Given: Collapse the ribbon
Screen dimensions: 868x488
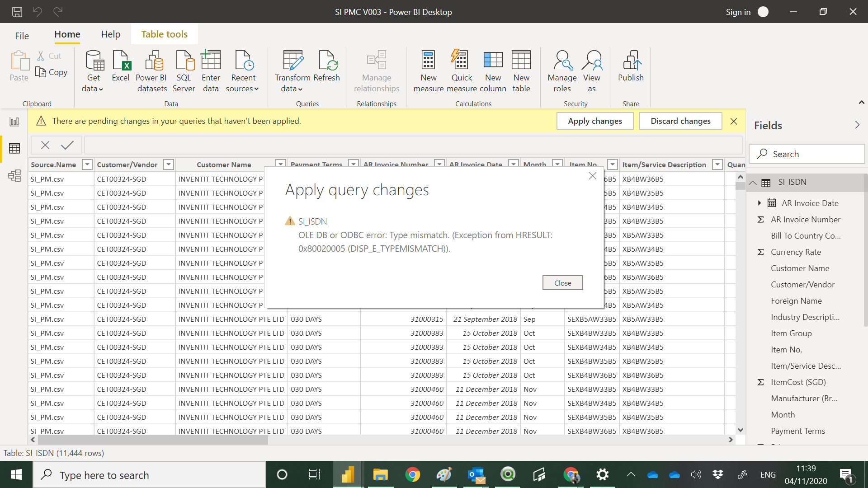Looking at the screenshot, I should coord(861,103).
